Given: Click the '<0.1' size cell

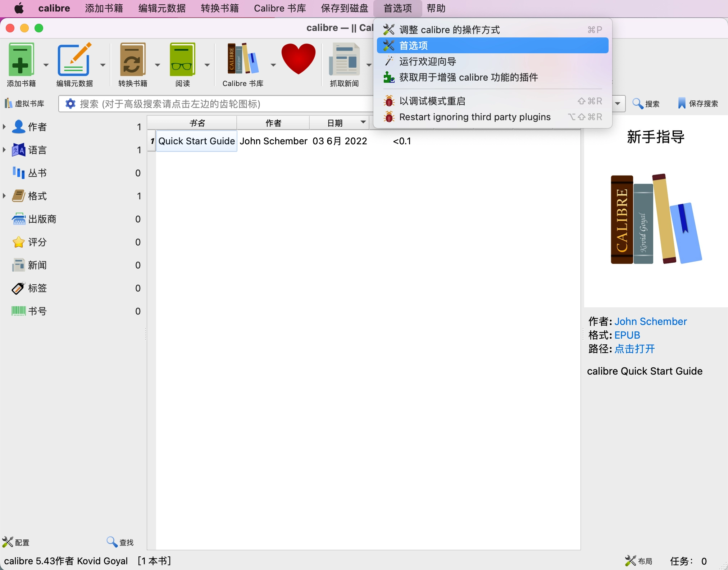Looking at the screenshot, I should pos(402,141).
